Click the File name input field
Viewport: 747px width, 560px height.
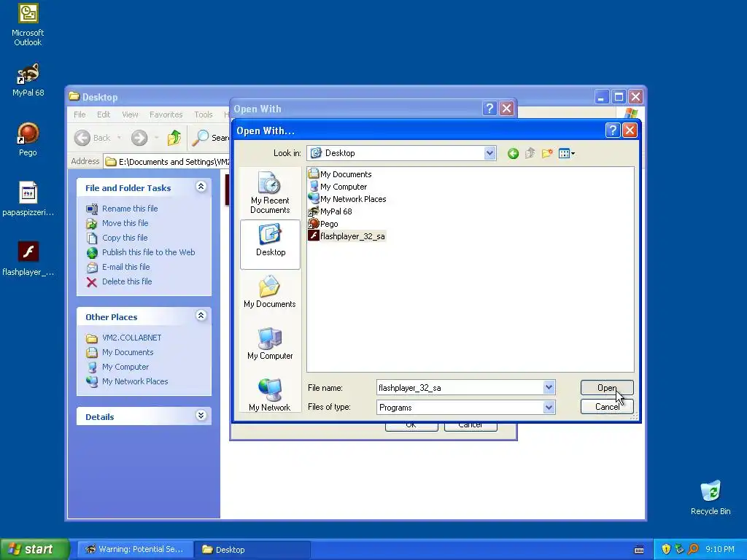pyautogui.click(x=460, y=388)
